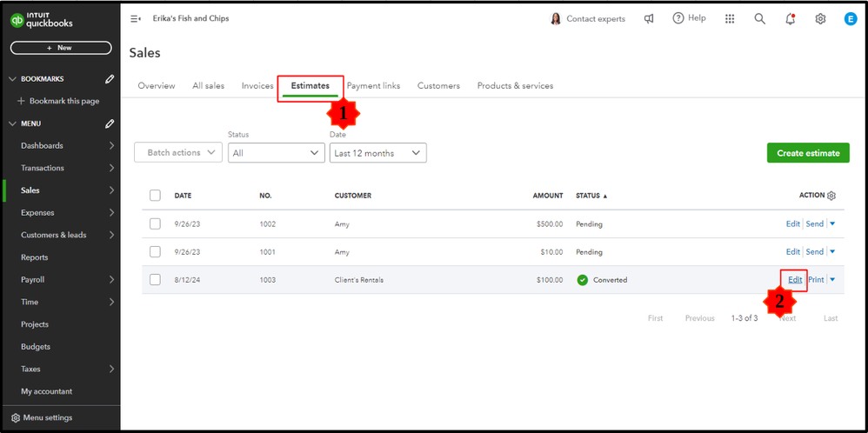Screen dimensions: 868x433
Task: Switch to the All sales tab
Action: 208,86
